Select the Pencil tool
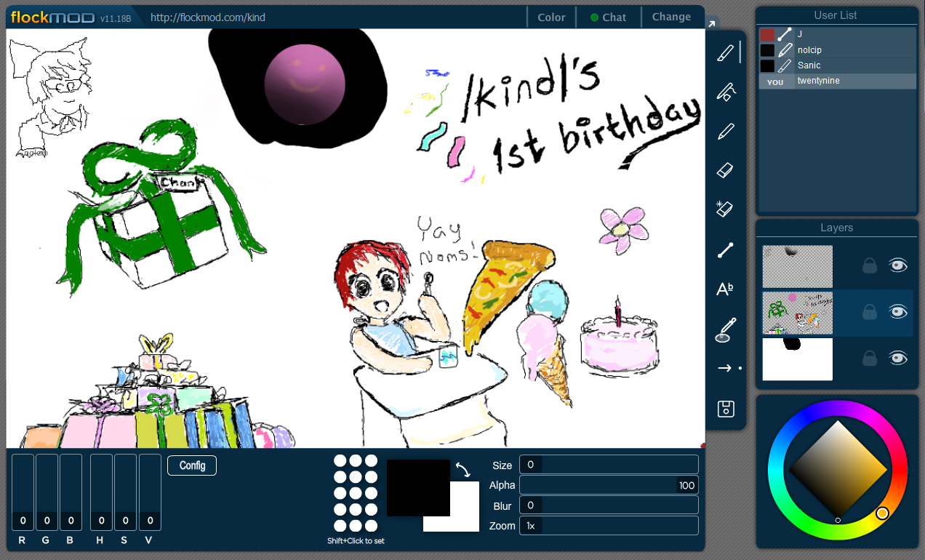 (726, 132)
